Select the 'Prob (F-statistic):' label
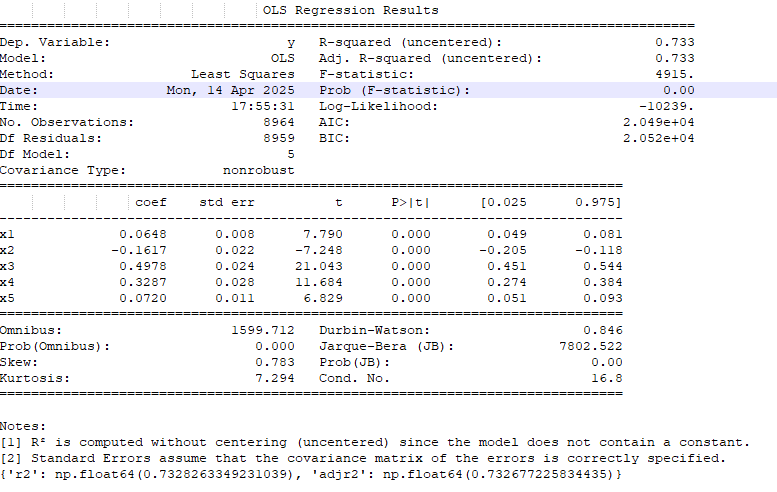This screenshot has width=777, height=492. click(394, 90)
